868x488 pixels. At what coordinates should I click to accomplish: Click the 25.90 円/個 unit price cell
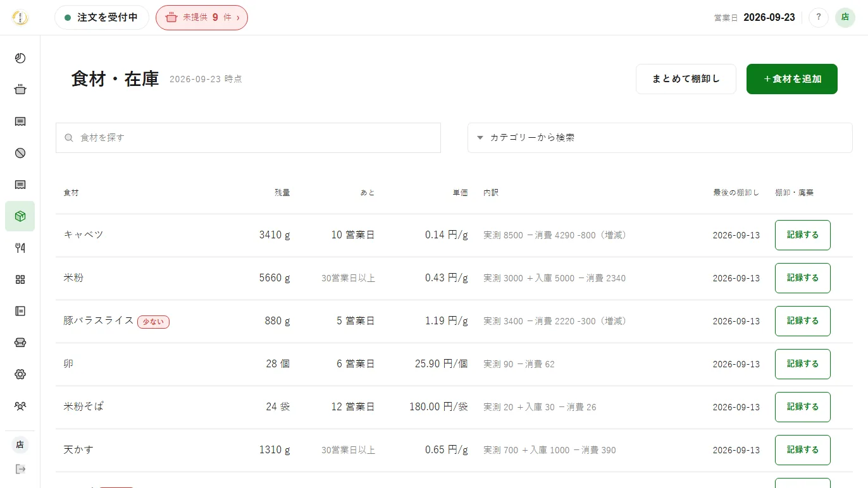tap(442, 363)
